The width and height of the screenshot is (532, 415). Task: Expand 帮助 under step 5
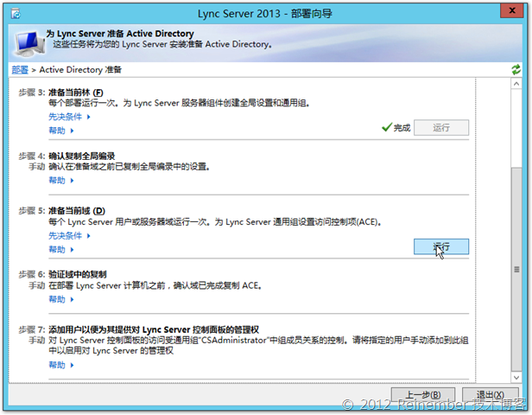coord(61,250)
